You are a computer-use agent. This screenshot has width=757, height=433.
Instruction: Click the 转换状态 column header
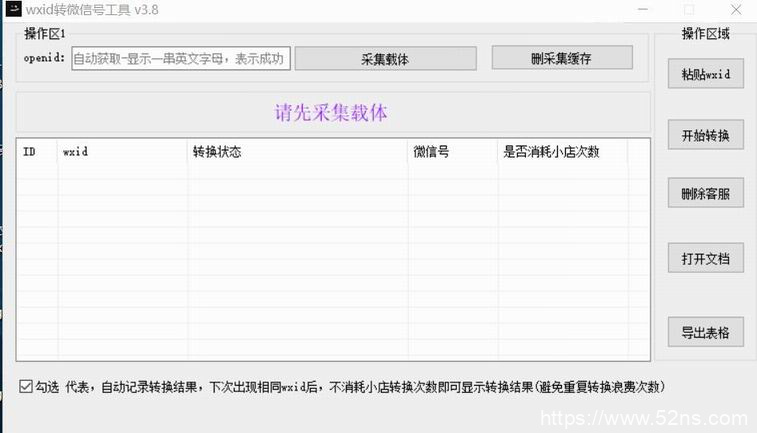(297, 152)
